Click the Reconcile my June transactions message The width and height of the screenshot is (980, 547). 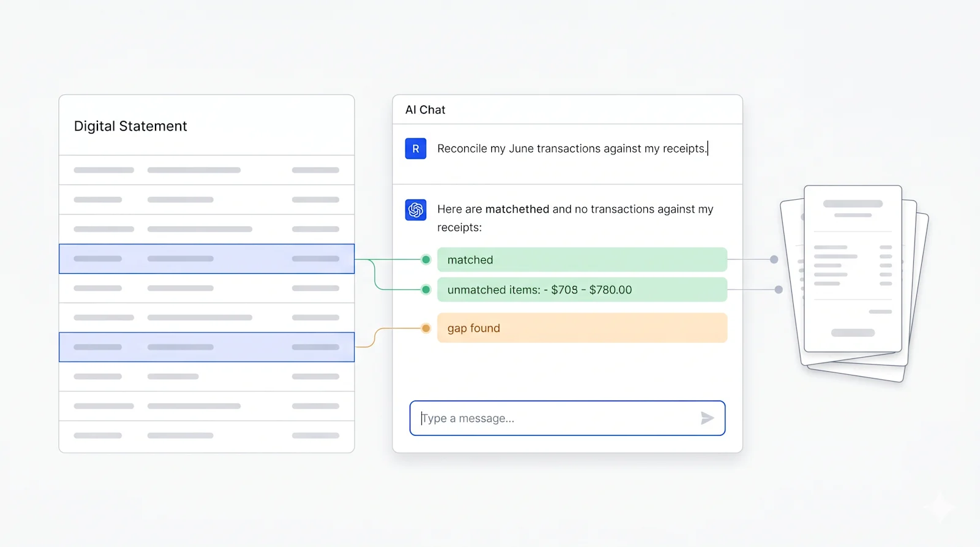[571, 149]
